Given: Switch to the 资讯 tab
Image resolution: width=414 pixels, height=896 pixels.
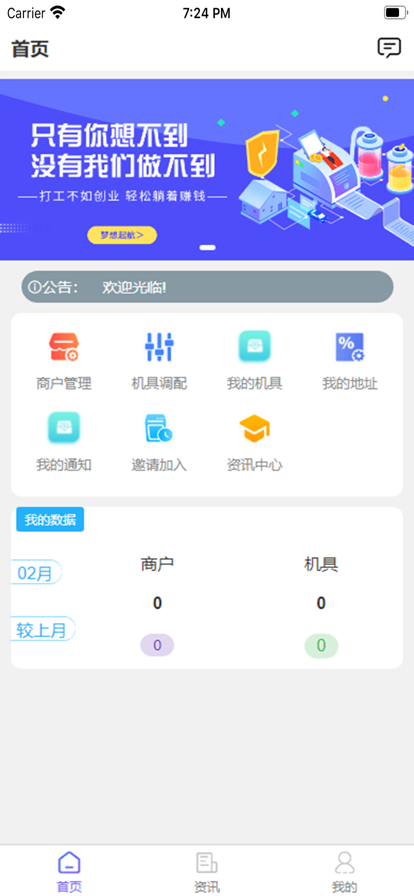Looking at the screenshot, I should click(x=206, y=871).
